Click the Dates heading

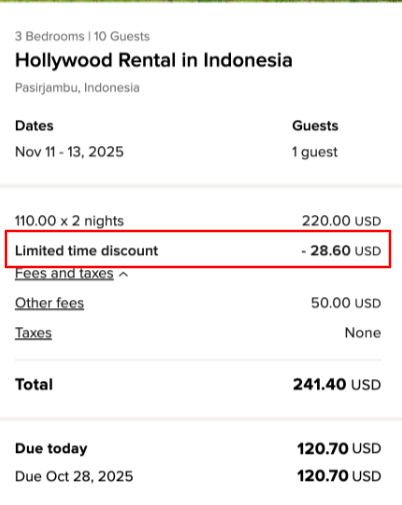click(34, 126)
